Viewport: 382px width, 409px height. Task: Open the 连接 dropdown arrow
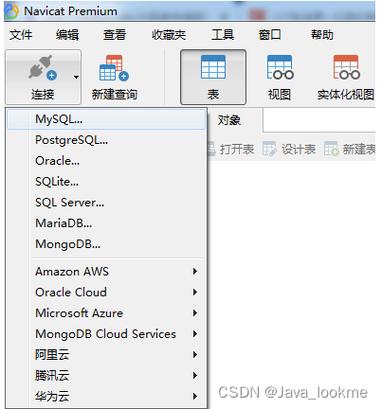pyautogui.click(x=76, y=77)
